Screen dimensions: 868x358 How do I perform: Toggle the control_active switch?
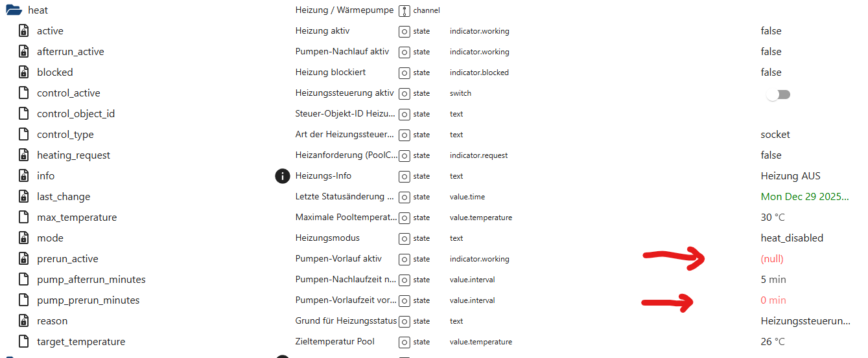778,94
